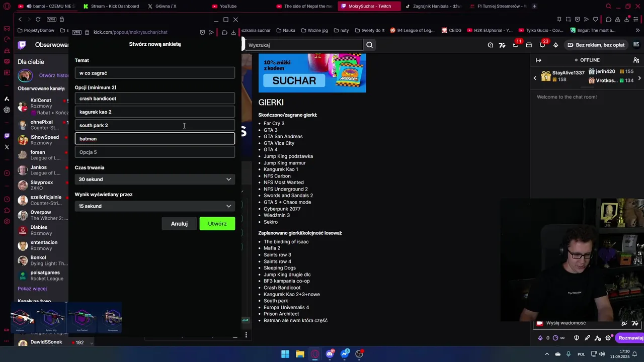Click the Twitch search magnifier button
644x362 pixels.
tap(369, 45)
